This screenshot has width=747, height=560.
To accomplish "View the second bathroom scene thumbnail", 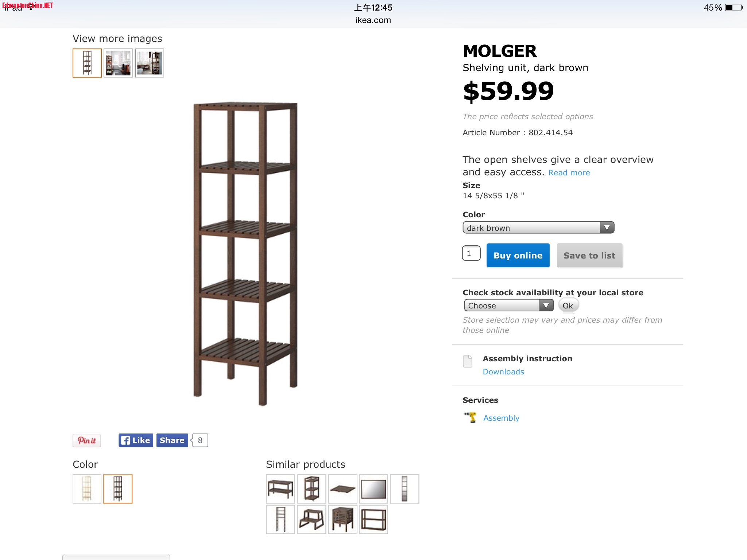I will coord(118,63).
